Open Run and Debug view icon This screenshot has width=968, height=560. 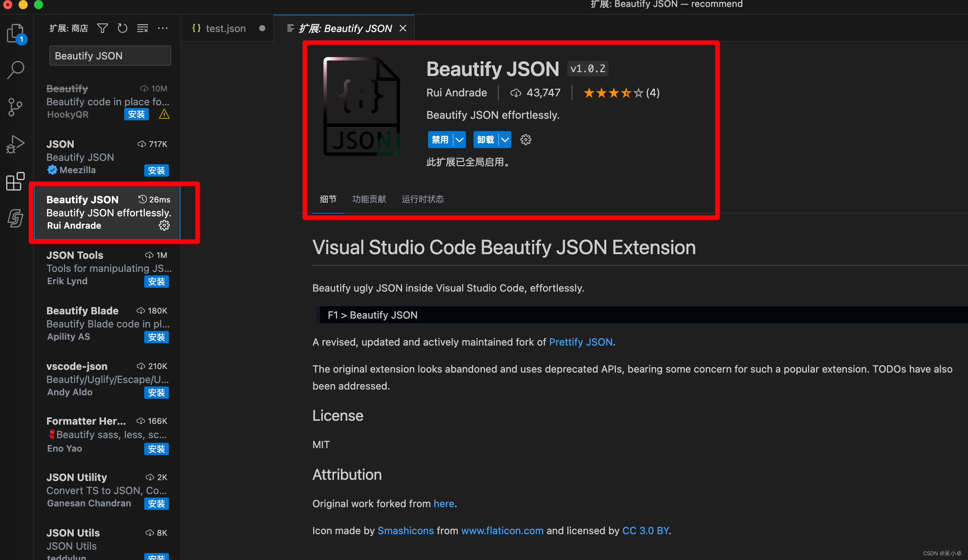pyautogui.click(x=15, y=144)
